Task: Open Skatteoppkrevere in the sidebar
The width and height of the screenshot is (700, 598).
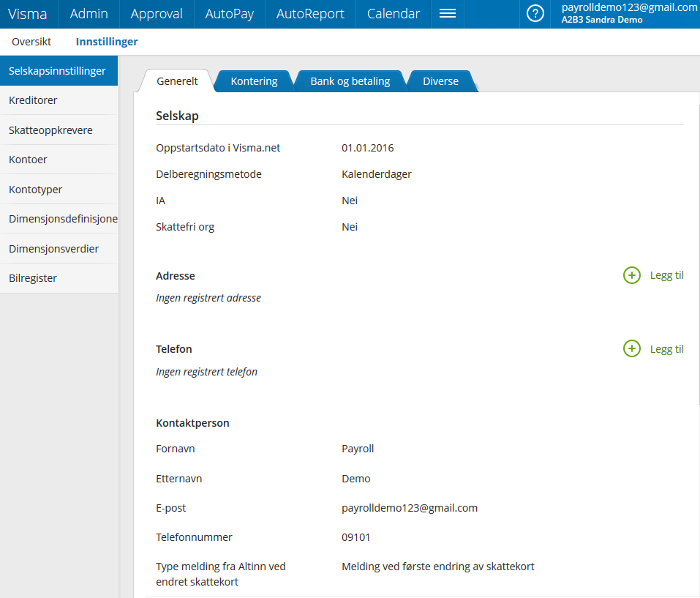Action: pos(59,130)
